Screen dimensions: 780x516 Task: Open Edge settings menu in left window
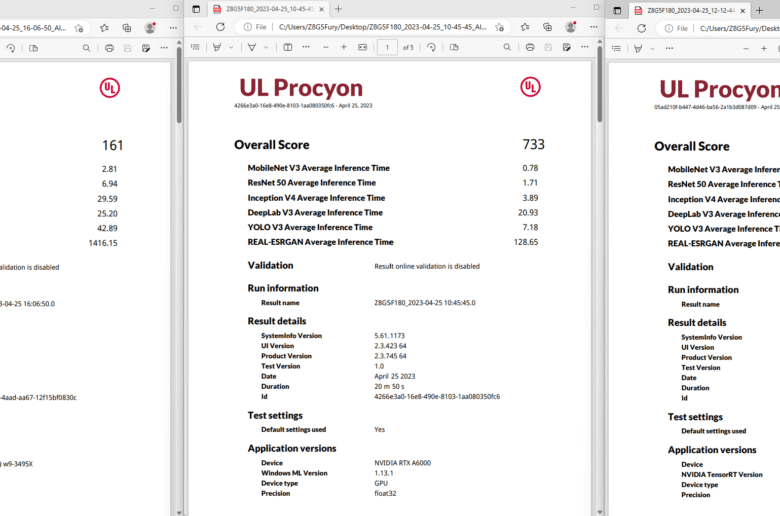(173, 28)
